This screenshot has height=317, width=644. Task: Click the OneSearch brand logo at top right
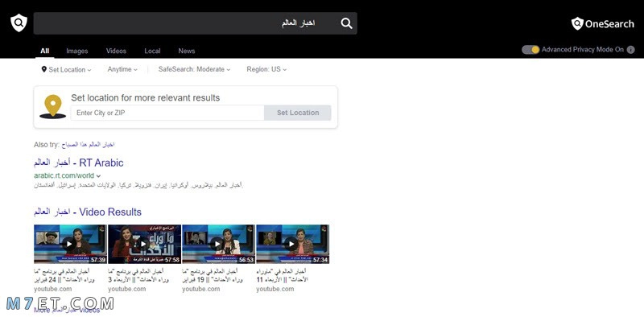(602, 24)
